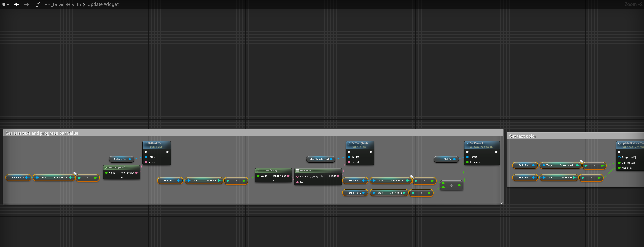Expand the second To Text (Float) advanced pins
Image resolution: width=644 pixels, height=247 pixels.
point(273,181)
